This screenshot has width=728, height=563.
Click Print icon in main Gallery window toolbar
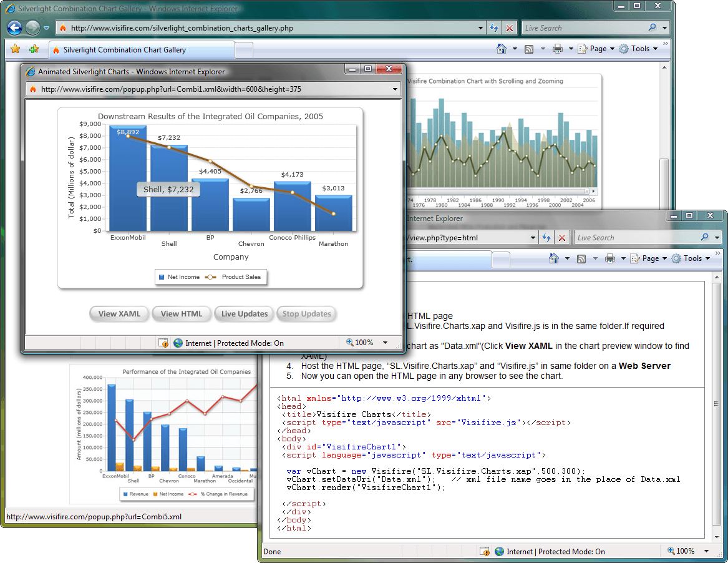pos(558,49)
